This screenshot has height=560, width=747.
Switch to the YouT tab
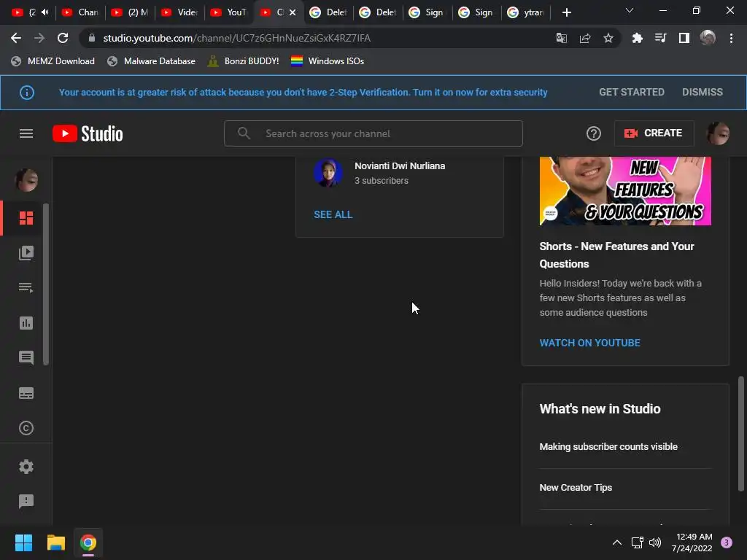point(229,12)
